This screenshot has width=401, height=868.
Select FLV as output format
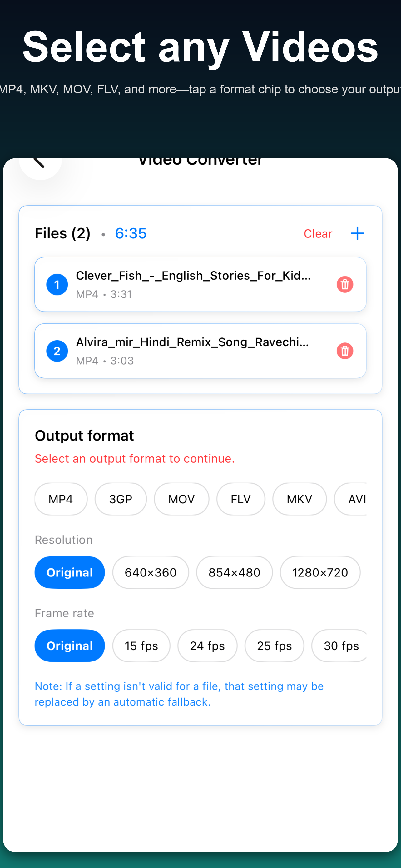(241, 499)
